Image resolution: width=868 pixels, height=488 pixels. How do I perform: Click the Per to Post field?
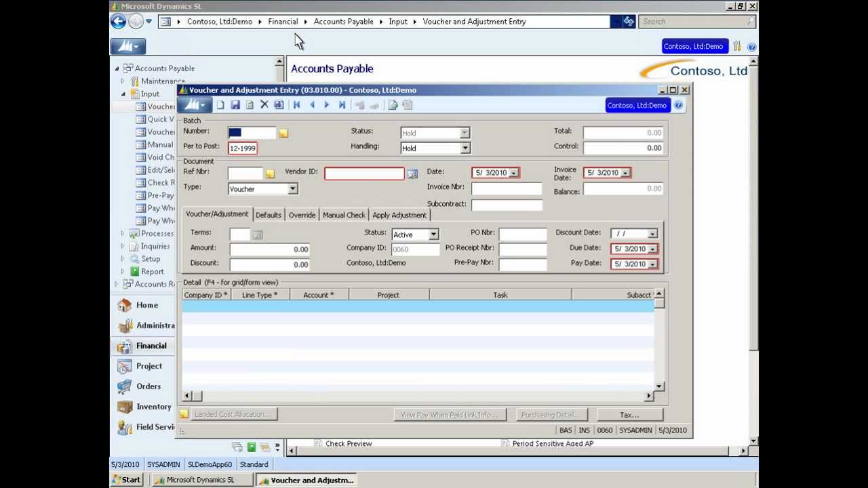pyautogui.click(x=242, y=148)
